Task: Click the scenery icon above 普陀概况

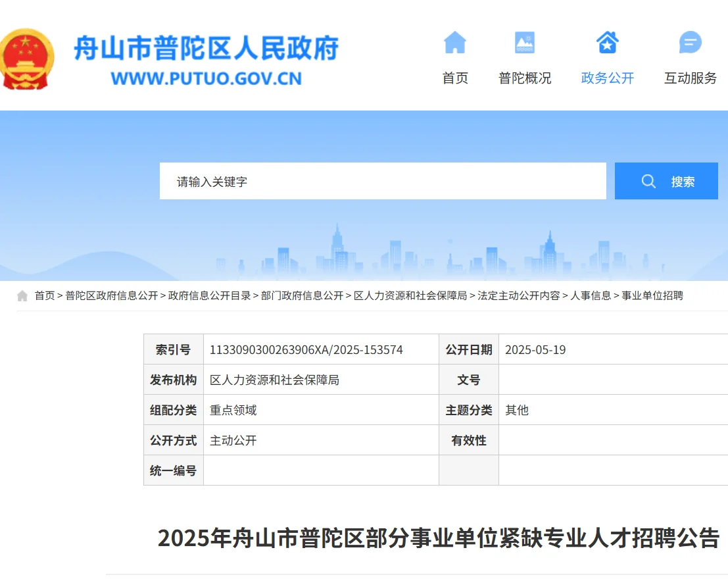Action: tap(525, 42)
